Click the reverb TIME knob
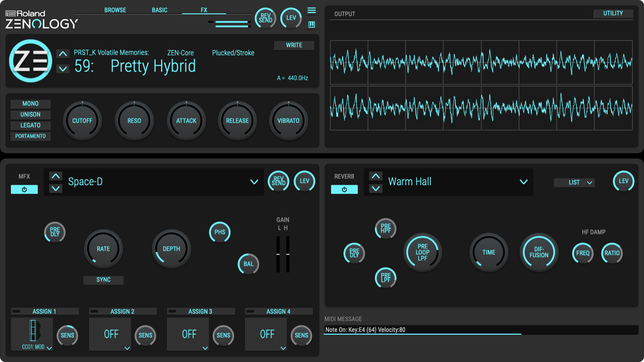 [x=489, y=252]
